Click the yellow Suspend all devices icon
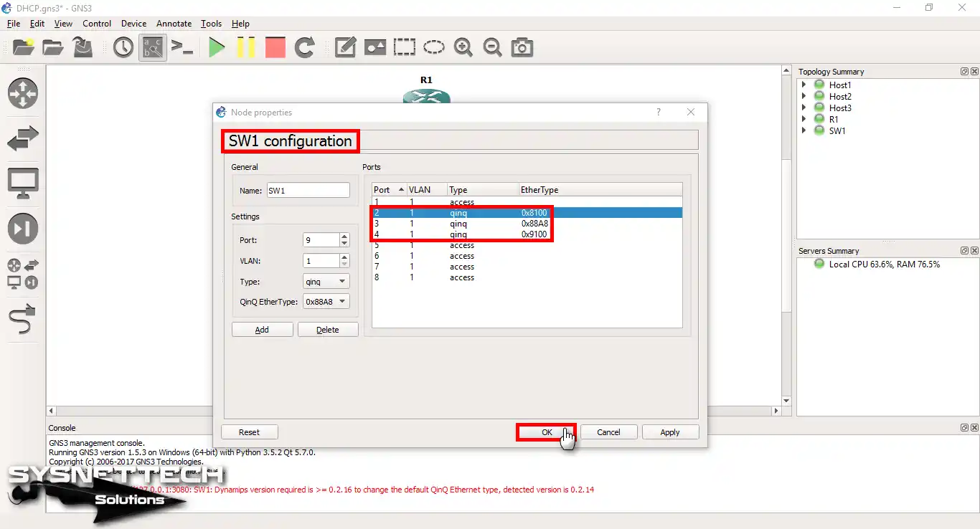This screenshot has width=980, height=529. click(246, 48)
